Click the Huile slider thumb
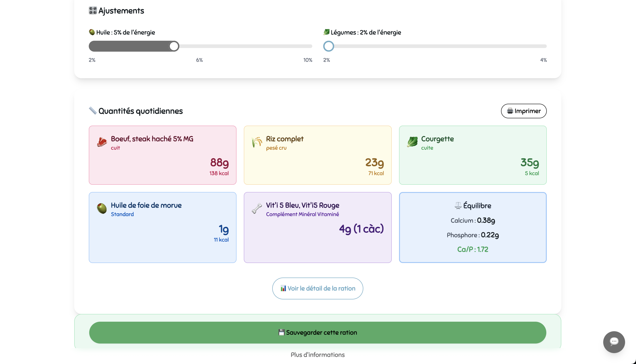 coord(174,46)
